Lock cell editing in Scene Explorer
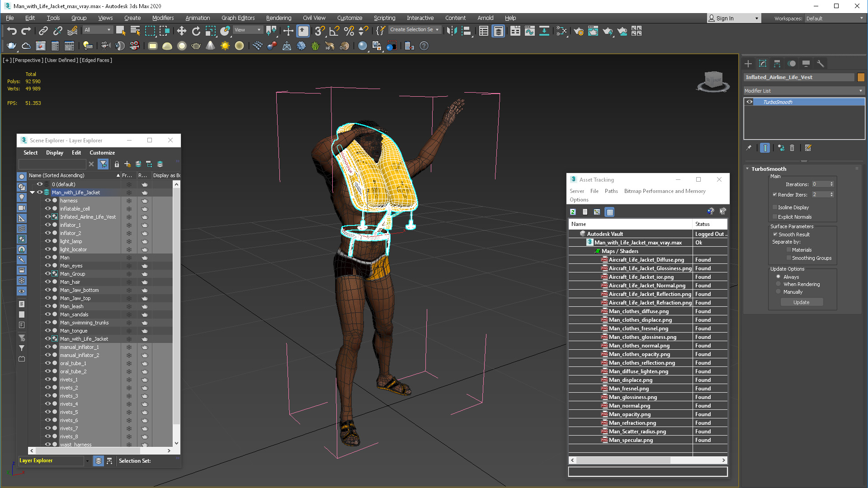Viewport: 868px width, 488px height. coord(117,164)
